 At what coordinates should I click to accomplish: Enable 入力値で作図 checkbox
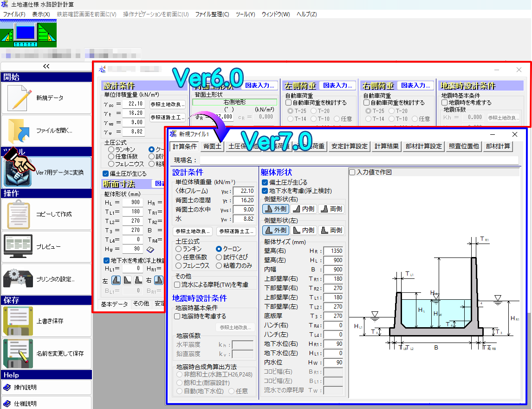tap(352, 172)
